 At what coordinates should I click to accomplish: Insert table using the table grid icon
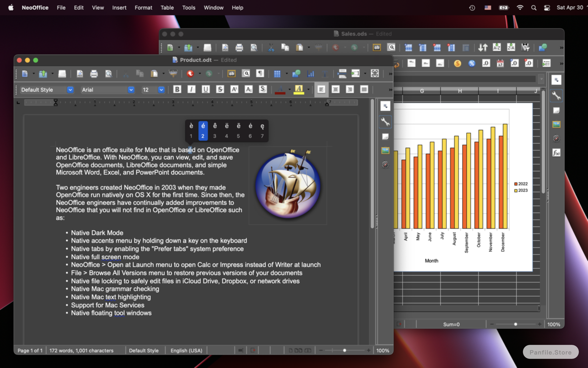tap(277, 73)
